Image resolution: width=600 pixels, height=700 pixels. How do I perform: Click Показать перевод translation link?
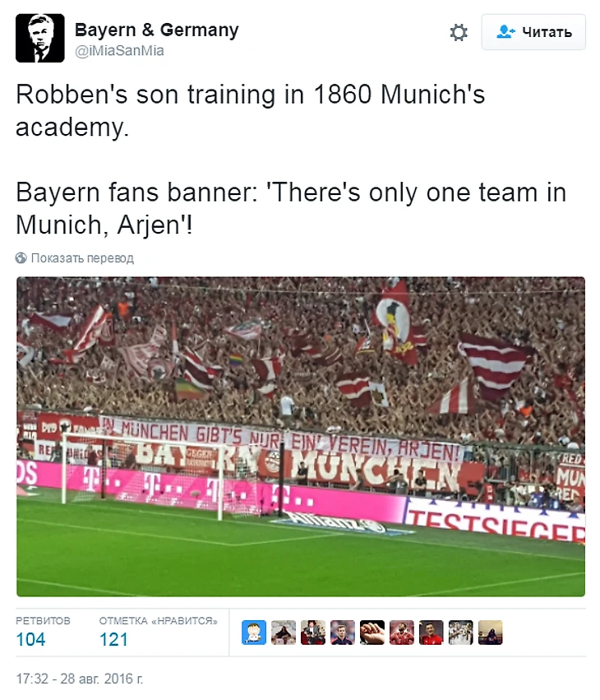[82, 258]
